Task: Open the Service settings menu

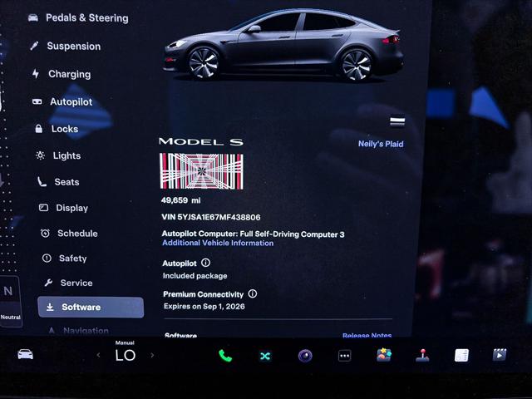Action: 68,283
